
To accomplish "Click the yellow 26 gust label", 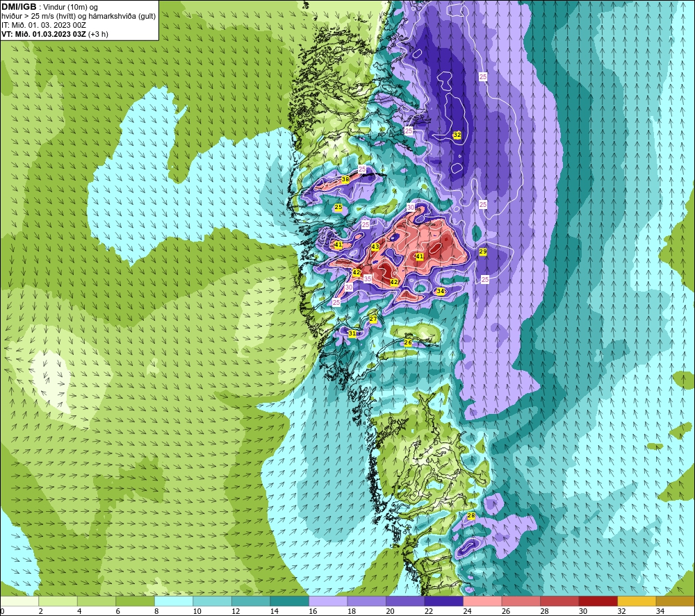I will (408, 342).
